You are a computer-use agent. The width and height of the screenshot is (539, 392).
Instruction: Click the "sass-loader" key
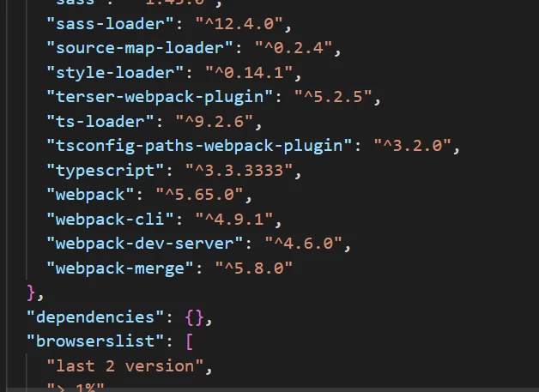(x=110, y=24)
